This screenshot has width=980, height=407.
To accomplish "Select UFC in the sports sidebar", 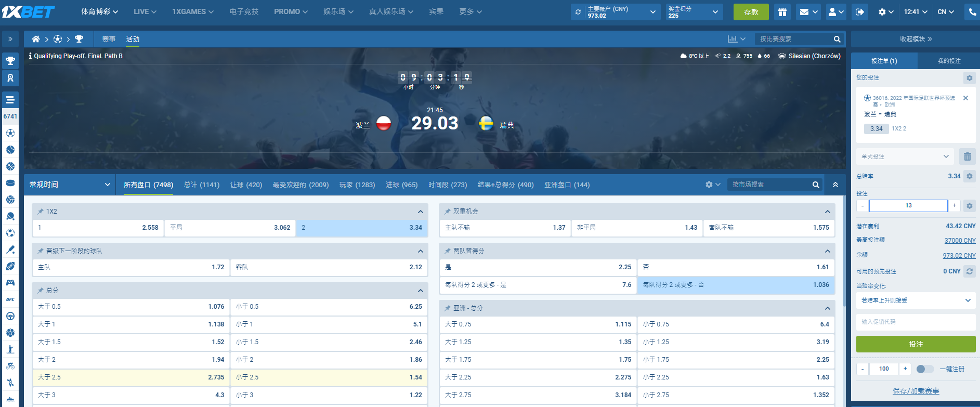I will tap(10, 299).
